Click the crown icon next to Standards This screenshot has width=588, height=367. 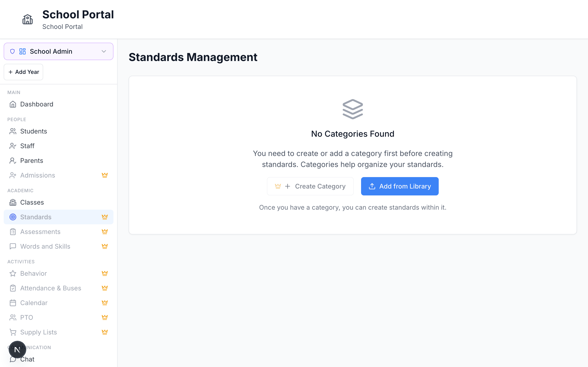105,217
